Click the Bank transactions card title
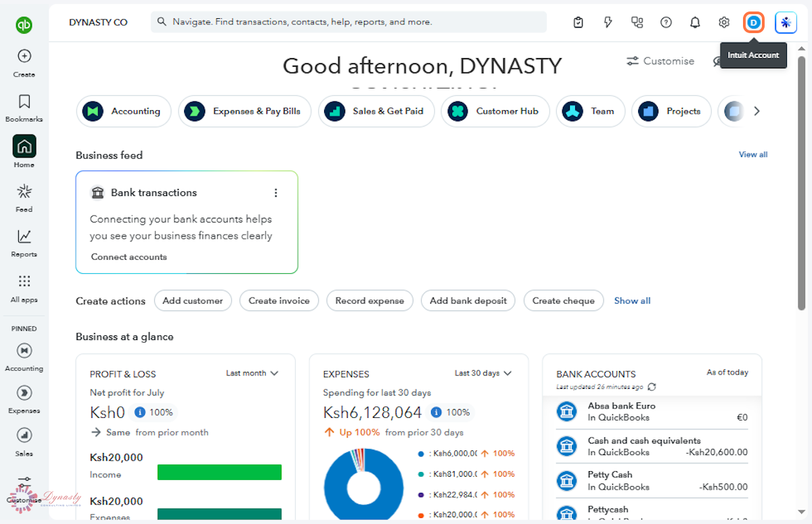This screenshot has height=524, width=812. point(154,193)
